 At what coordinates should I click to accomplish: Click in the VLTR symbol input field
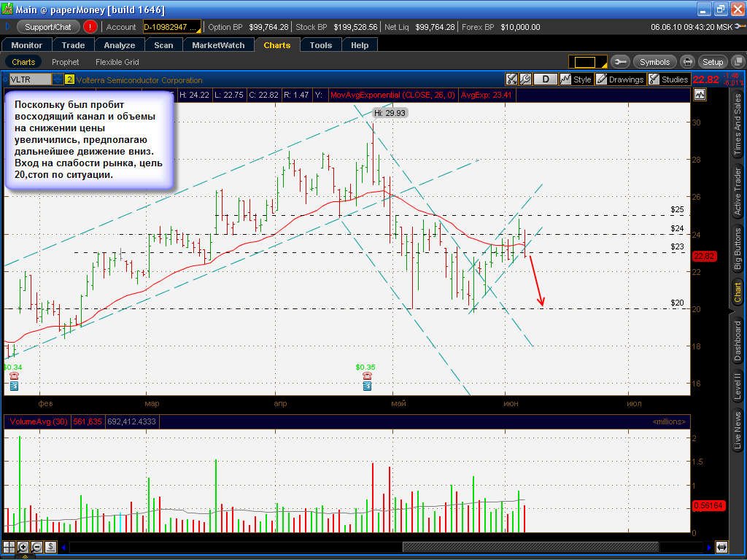[30, 79]
